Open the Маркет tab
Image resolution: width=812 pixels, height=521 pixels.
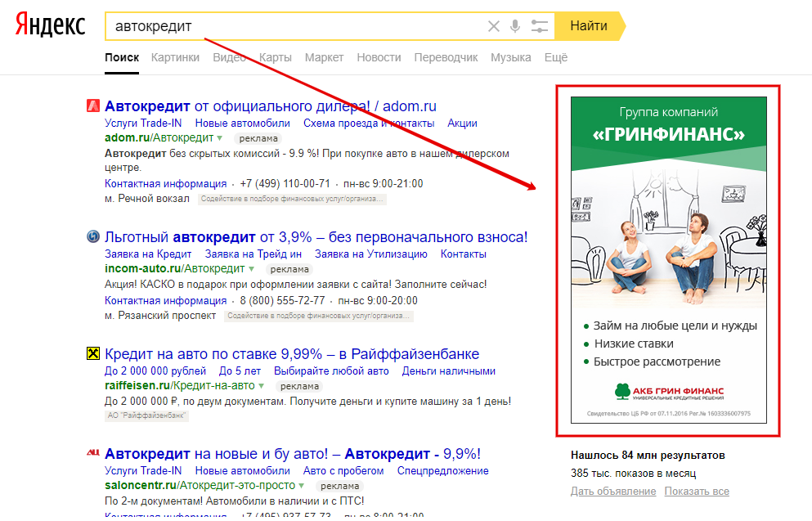[x=324, y=57]
